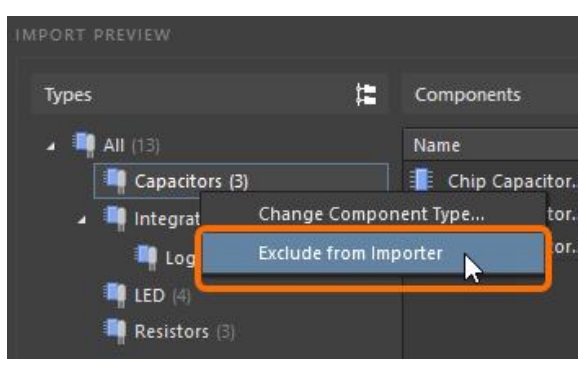The height and width of the screenshot is (375, 587).
Task: Click the Chip Capacitor row icon
Action: [x=421, y=180]
